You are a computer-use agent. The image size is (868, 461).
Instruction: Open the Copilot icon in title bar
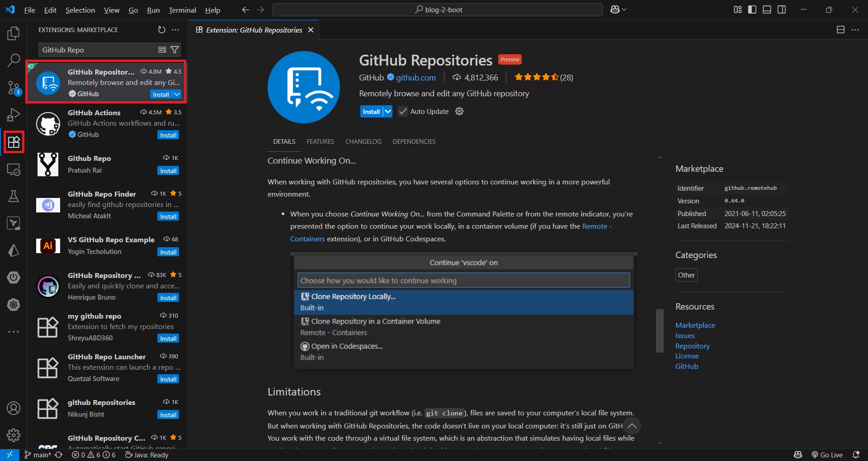(x=615, y=9)
